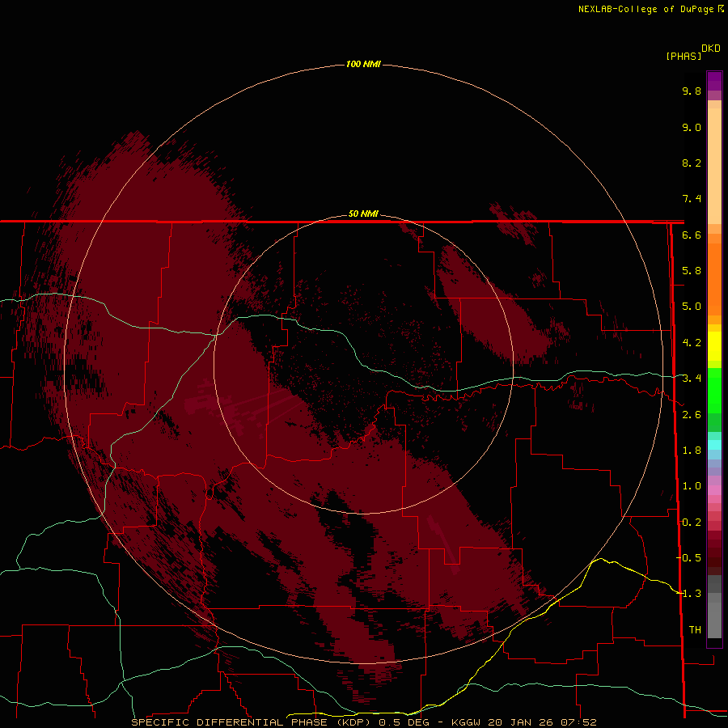Click the 1.0 value on the color scale

[x=692, y=485]
